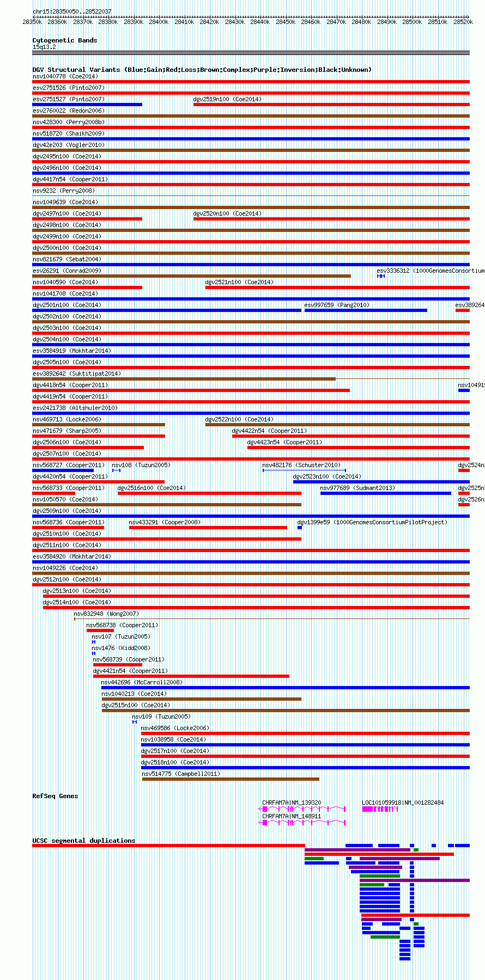This screenshot has height=980, width=485.
Task: Open variant nsv514775 (Campbell2011)
Action: tap(181, 774)
